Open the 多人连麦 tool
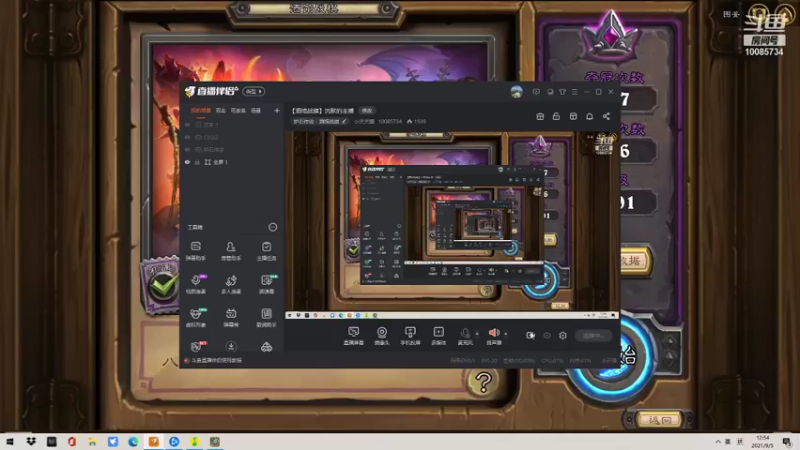Image resolution: width=800 pixels, height=450 pixels. (x=231, y=284)
